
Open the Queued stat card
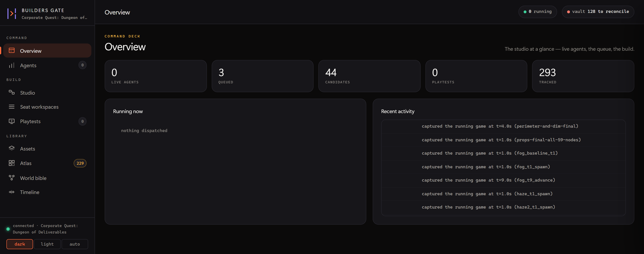coord(262,76)
